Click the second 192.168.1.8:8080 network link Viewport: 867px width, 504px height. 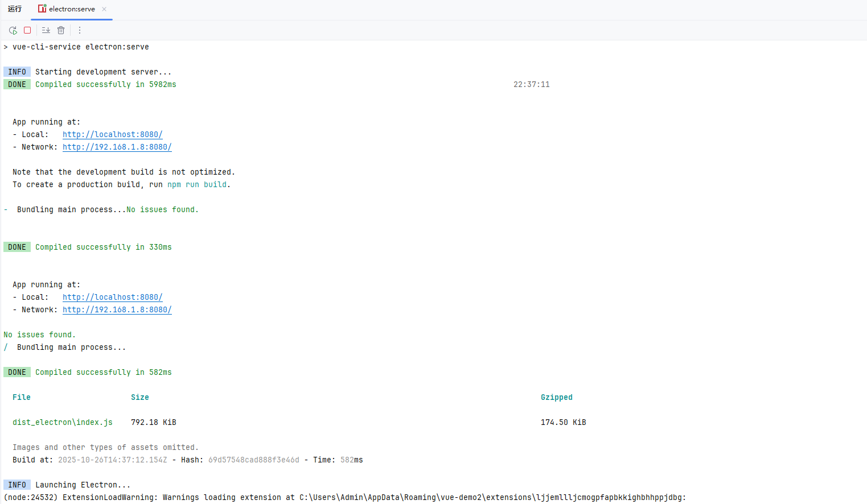click(117, 309)
